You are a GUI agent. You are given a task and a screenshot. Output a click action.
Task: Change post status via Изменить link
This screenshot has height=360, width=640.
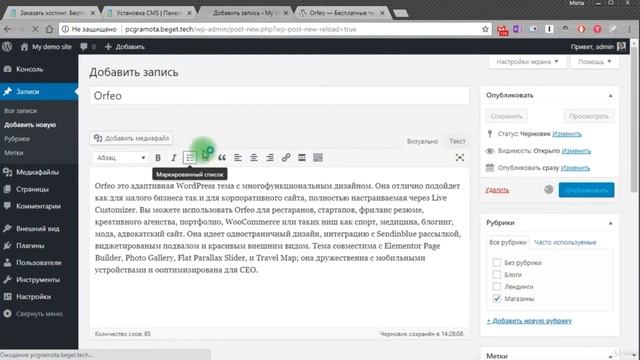pyautogui.click(x=567, y=134)
